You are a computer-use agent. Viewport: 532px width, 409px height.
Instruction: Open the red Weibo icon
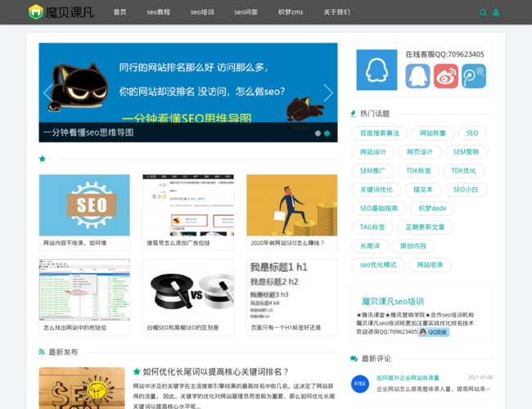(x=446, y=76)
